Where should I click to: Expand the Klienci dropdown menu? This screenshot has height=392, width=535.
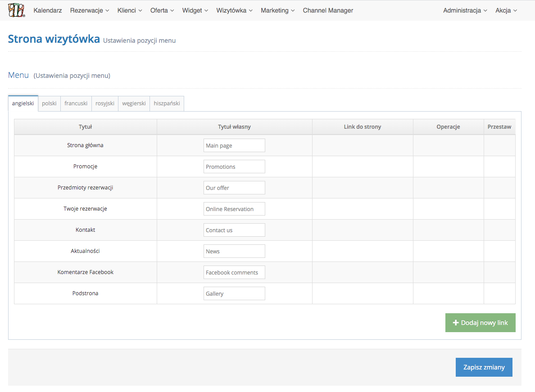point(130,10)
